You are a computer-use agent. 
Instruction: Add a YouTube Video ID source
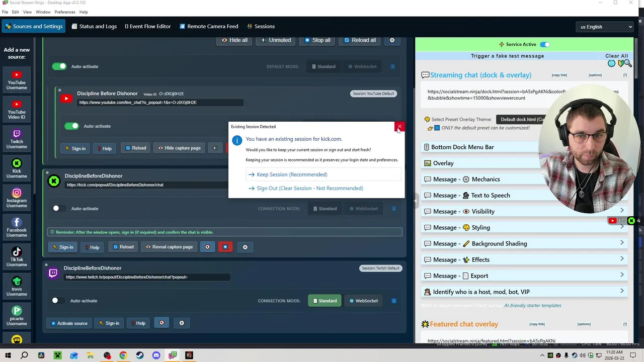pos(17,109)
